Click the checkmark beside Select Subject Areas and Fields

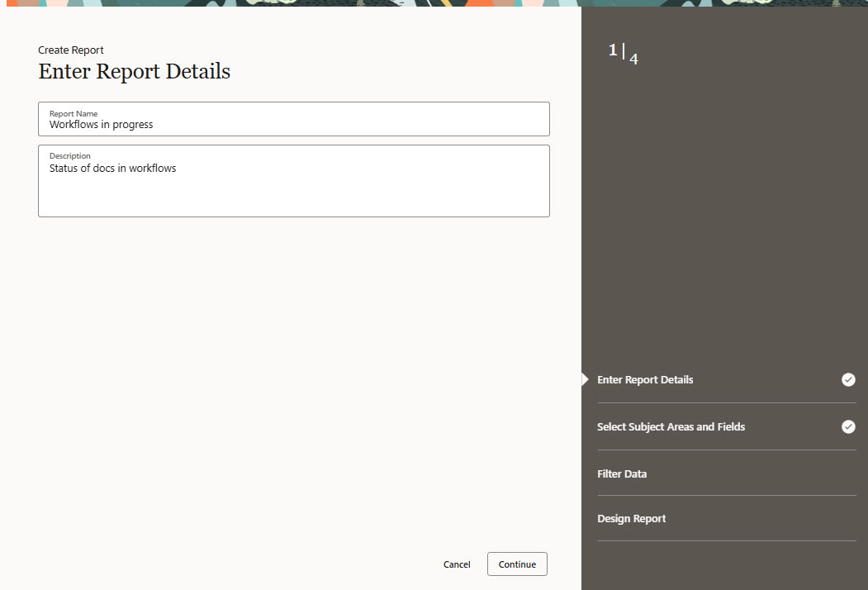[x=848, y=427]
